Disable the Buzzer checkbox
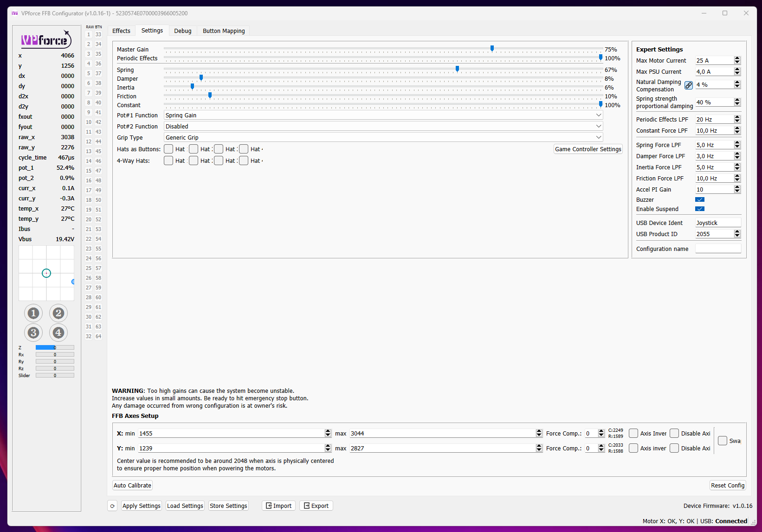762x532 pixels. (x=700, y=199)
